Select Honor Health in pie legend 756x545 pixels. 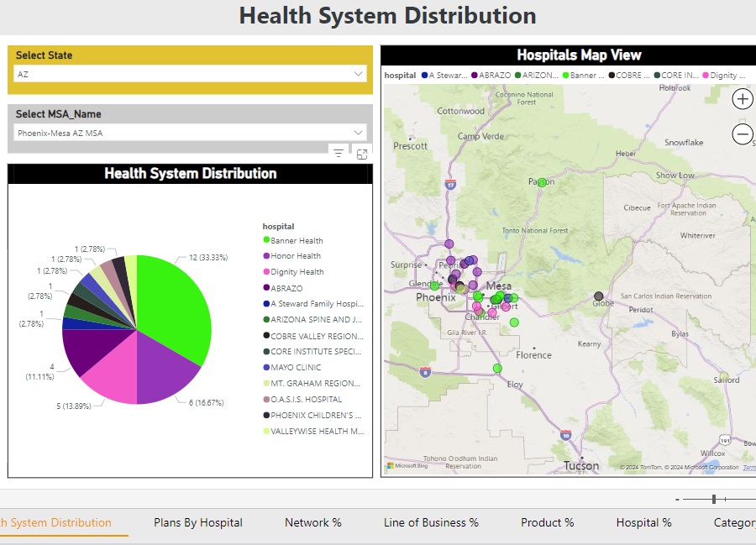click(x=291, y=256)
